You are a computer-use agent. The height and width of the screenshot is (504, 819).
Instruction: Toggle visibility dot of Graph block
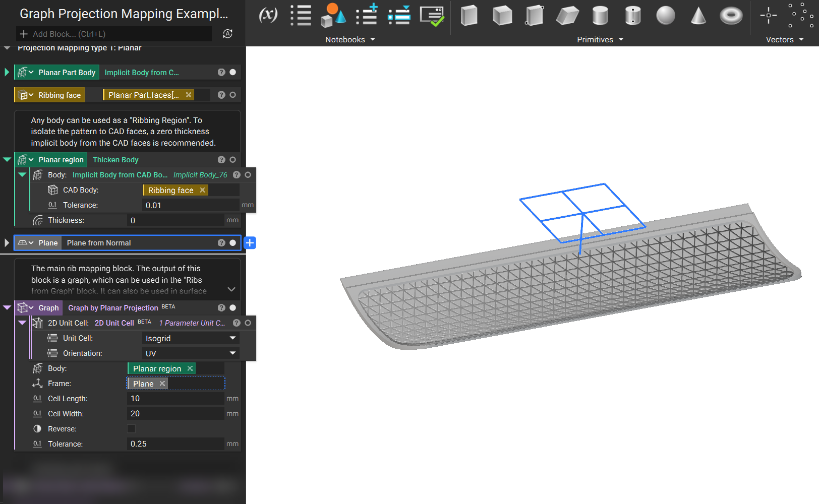[x=232, y=308]
